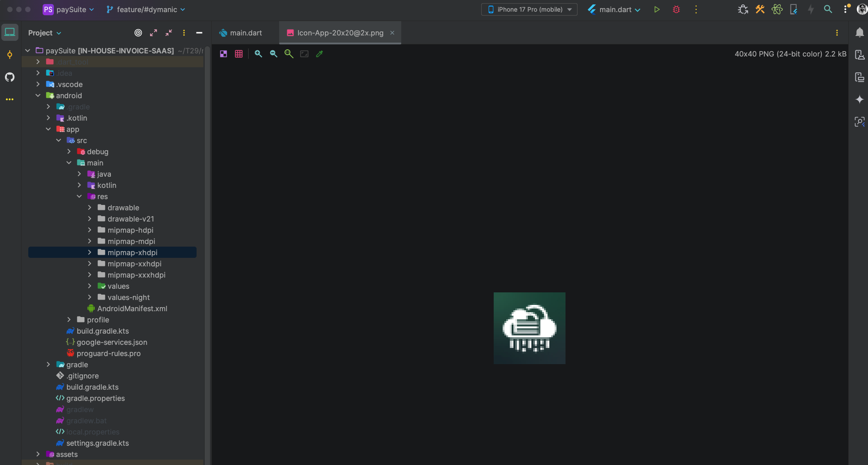This screenshot has height=465, width=868.
Task: Open the GitHub tool window on the left sidebar
Action: [10, 77]
